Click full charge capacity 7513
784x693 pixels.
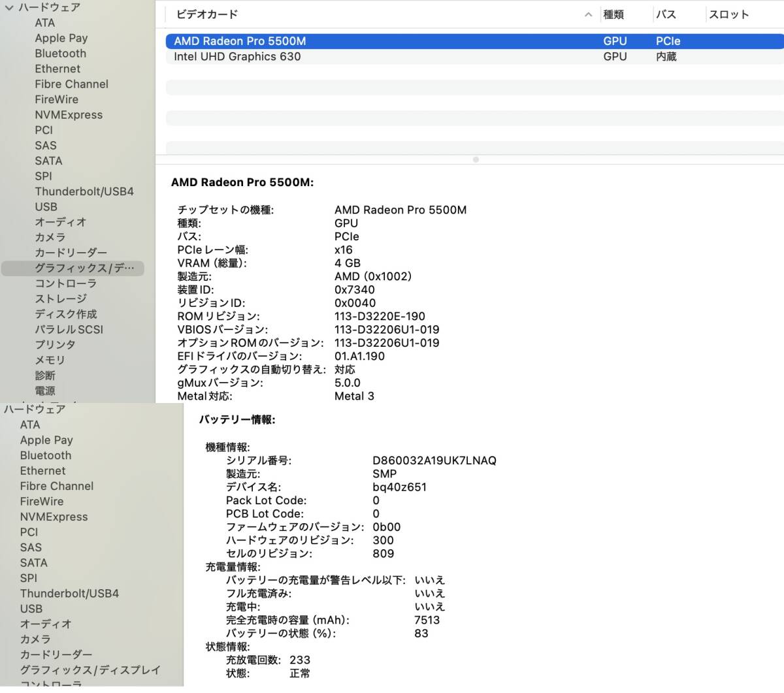coord(427,620)
